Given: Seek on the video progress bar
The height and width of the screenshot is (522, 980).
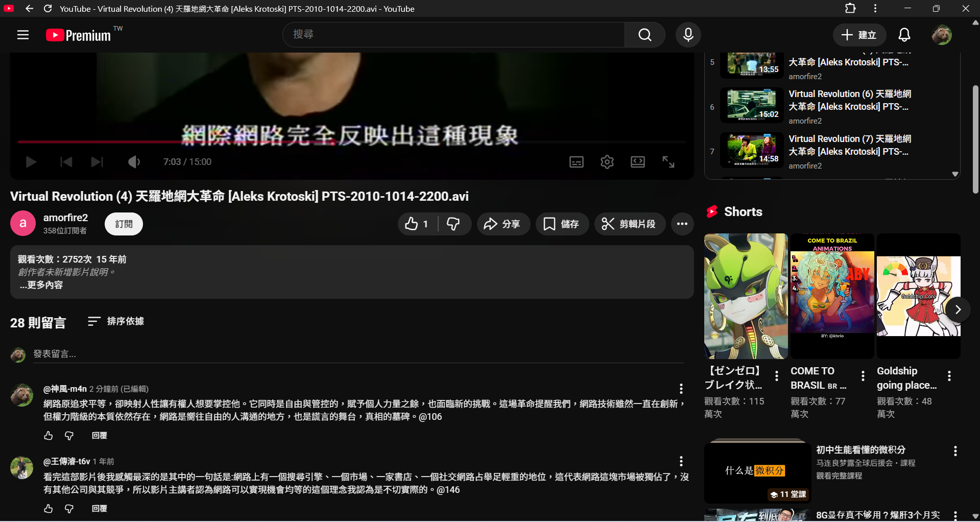Looking at the screenshot, I should pos(351,141).
